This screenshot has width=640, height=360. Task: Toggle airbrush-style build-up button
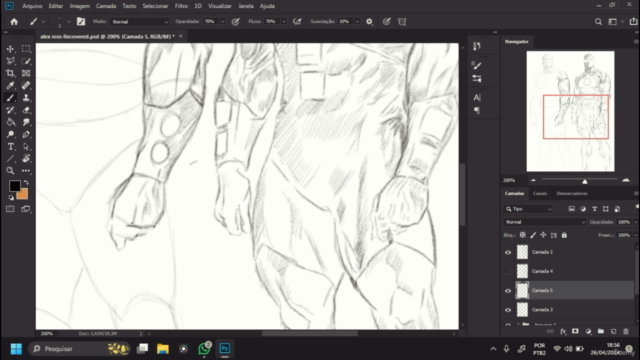[297, 22]
